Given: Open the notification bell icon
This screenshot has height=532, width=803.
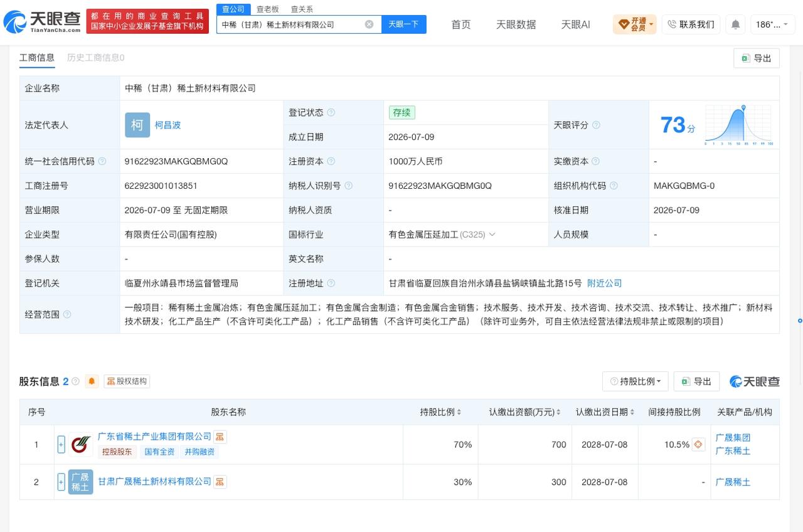Looking at the screenshot, I should [x=735, y=24].
